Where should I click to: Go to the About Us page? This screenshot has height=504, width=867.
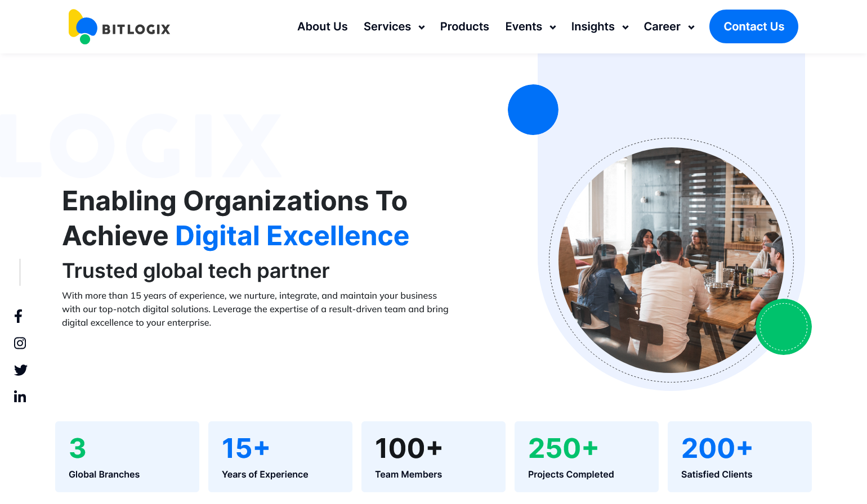(322, 26)
